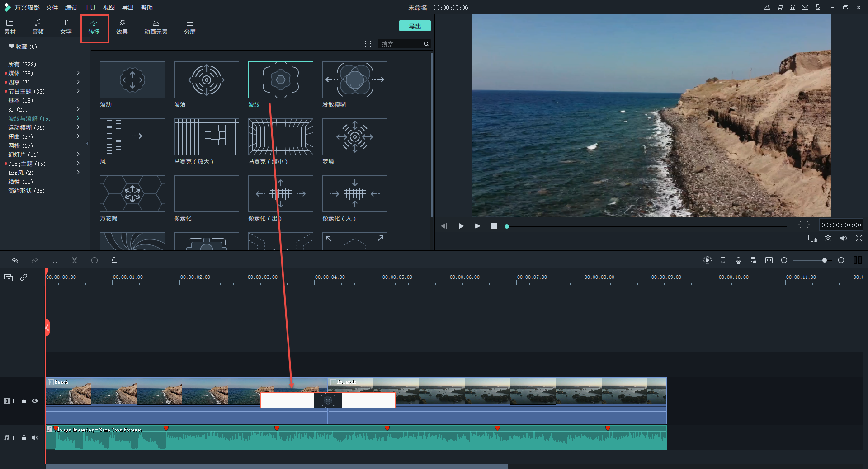868x469 pixels.
Task: Zoom in timeline with plus icon
Action: pyautogui.click(x=841, y=260)
